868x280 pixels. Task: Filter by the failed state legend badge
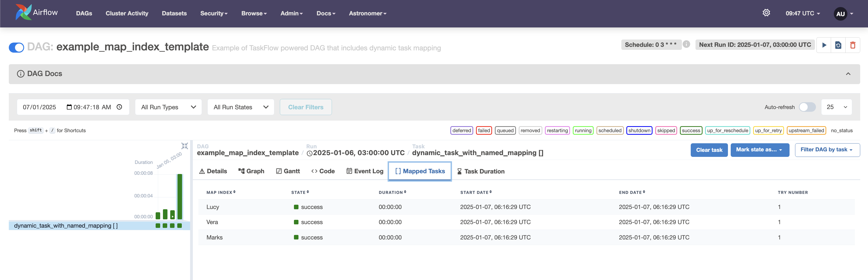coord(484,130)
